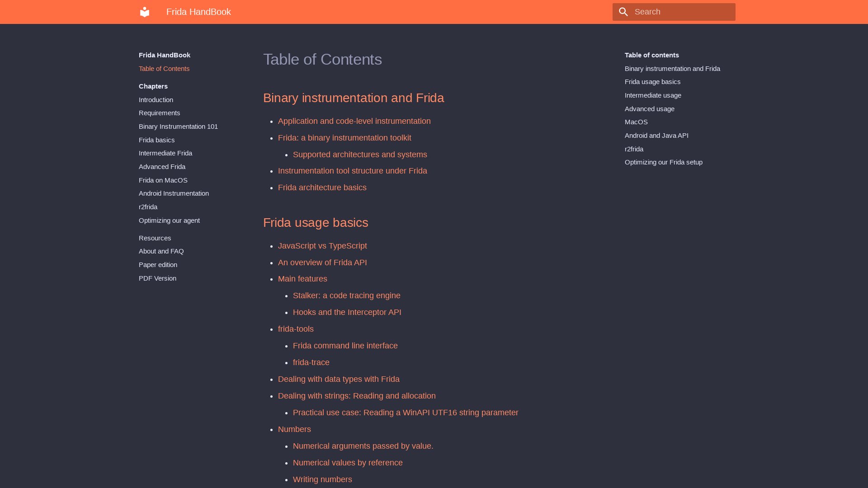Open Supported architectures and systems link
This screenshot has width=868, height=488.
[x=360, y=155]
